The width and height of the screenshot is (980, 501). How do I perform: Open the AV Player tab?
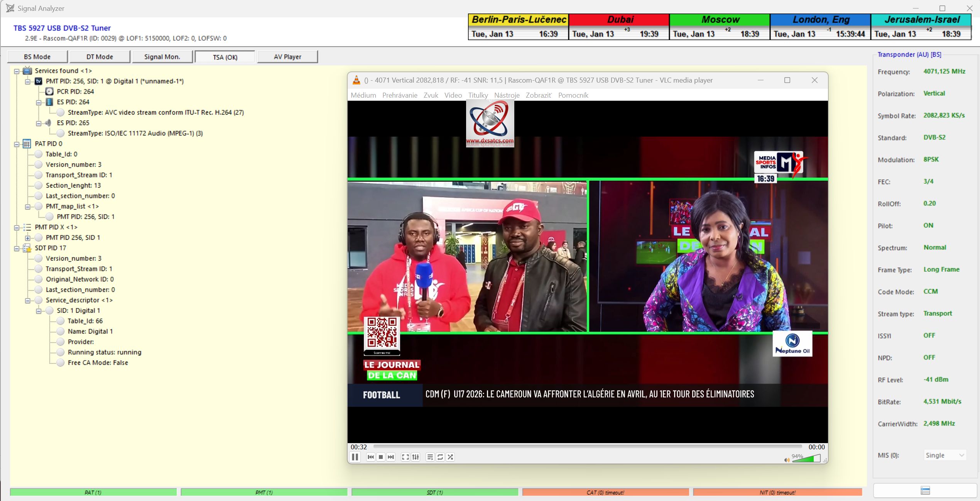point(287,57)
